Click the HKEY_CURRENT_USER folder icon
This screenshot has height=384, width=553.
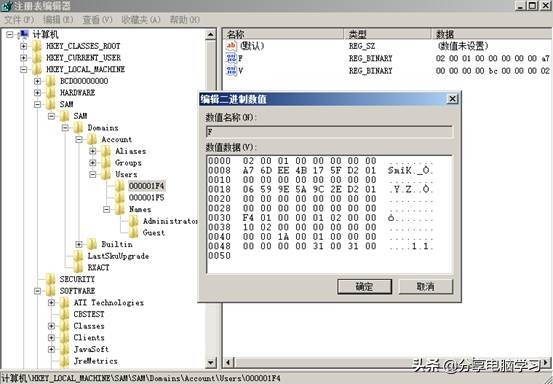tap(37, 57)
